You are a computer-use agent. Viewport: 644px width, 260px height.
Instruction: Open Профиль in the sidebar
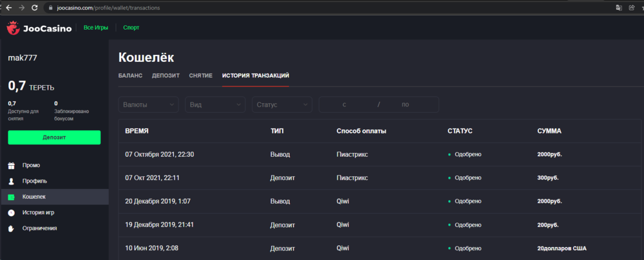pos(35,181)
